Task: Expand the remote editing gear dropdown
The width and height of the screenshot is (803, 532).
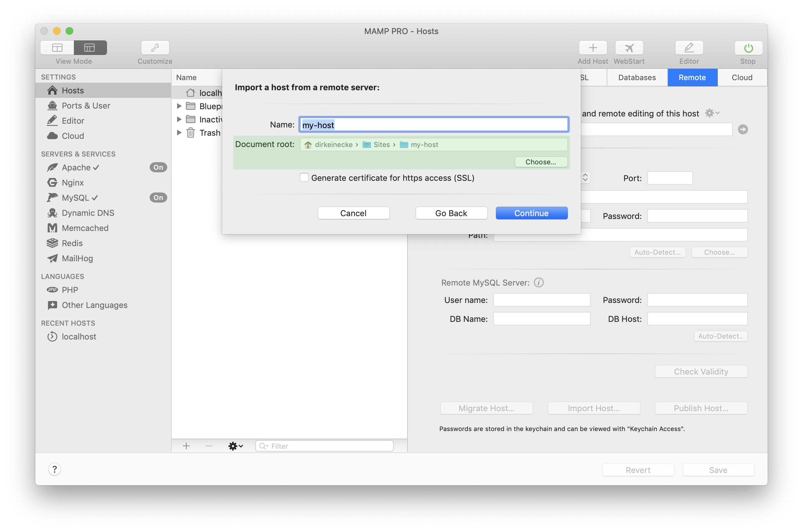Action: click(x=712, y=113)
